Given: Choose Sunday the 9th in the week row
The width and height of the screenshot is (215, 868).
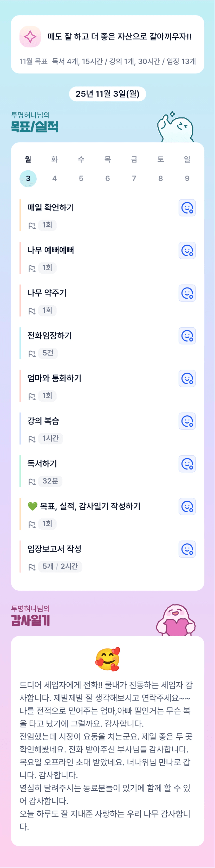Looking at the screenshot, I should tap(187, 178).
